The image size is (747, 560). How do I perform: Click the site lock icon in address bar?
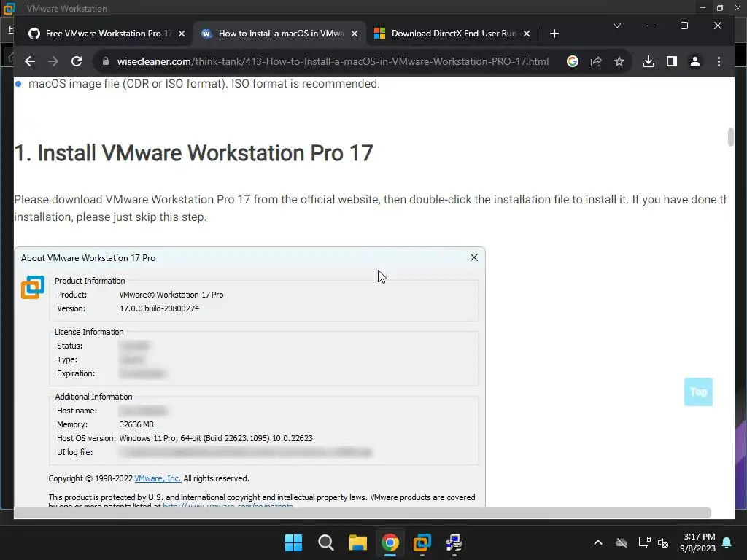[x=106, y=61]
